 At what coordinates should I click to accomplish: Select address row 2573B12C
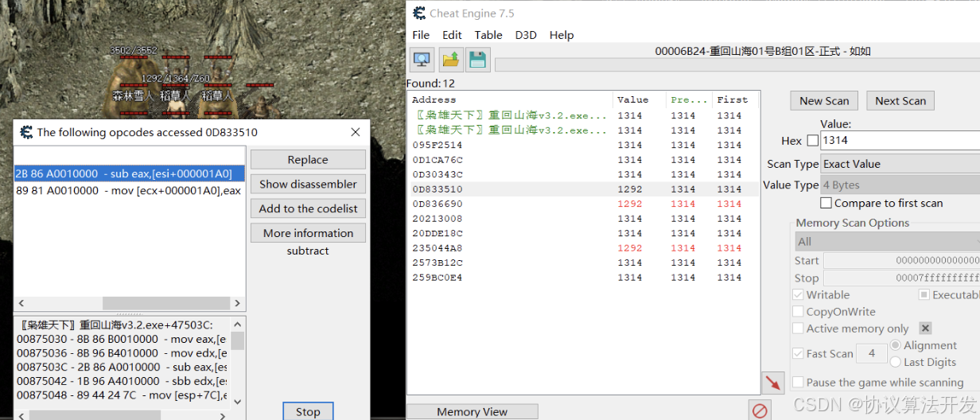583,262
